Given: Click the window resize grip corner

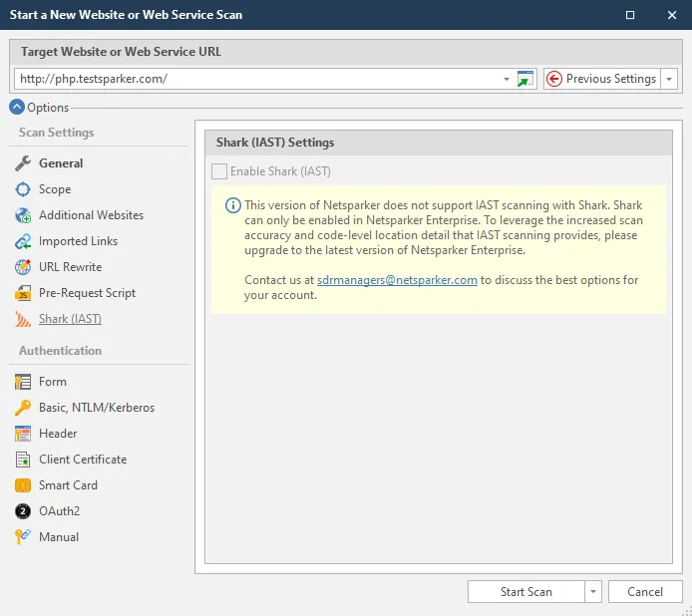Looking at the screenshot, I should tap(687, 611).
